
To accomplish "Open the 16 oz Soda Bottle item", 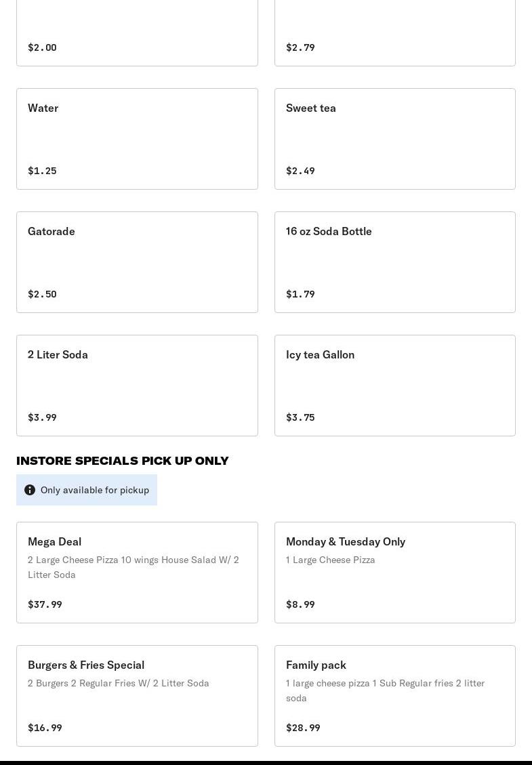I will pyautogui.click(x=394, y=262).
